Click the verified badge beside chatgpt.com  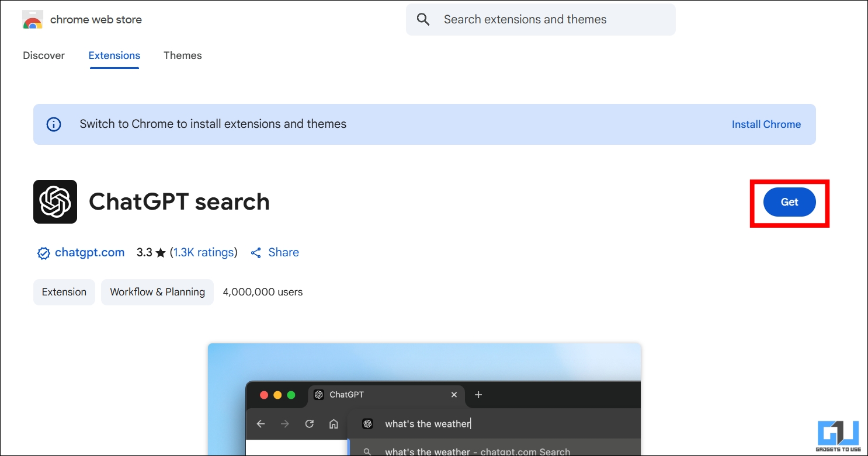43,253
